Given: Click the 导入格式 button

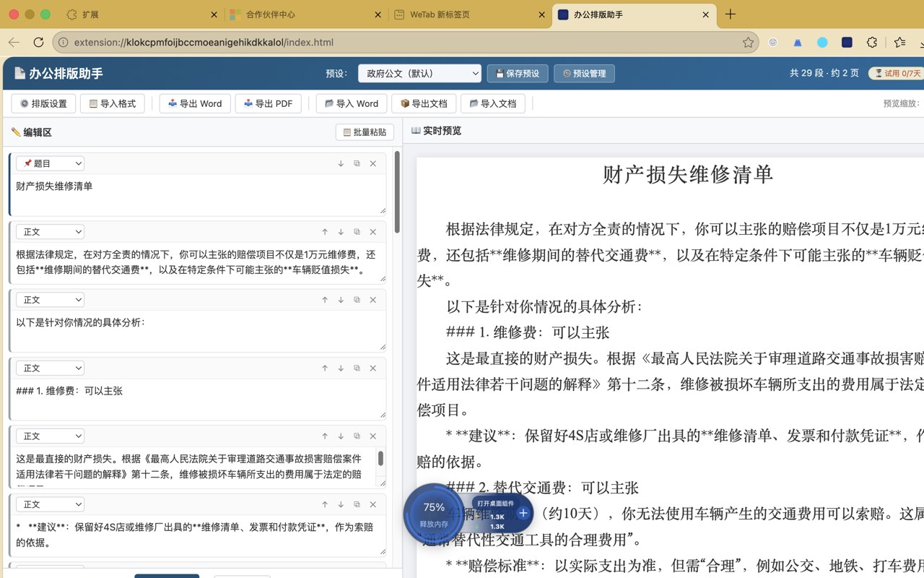Looking at the screenshot, I should [x=113, y=103].
